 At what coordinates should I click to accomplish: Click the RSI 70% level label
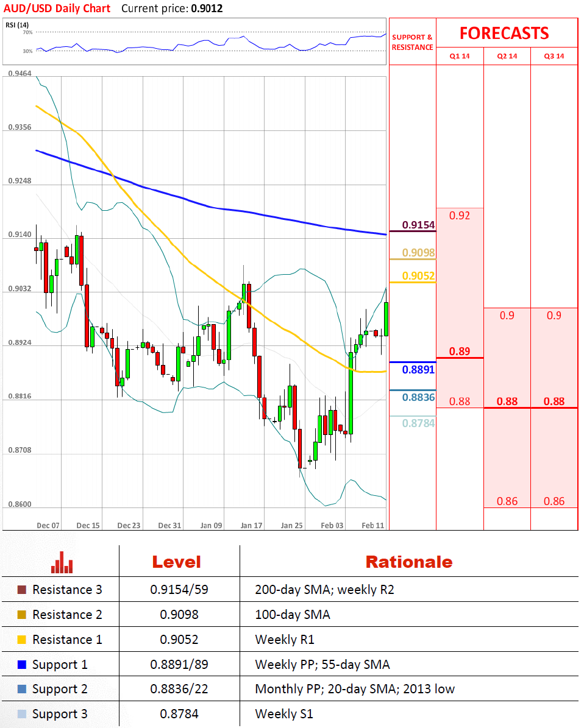27,32
